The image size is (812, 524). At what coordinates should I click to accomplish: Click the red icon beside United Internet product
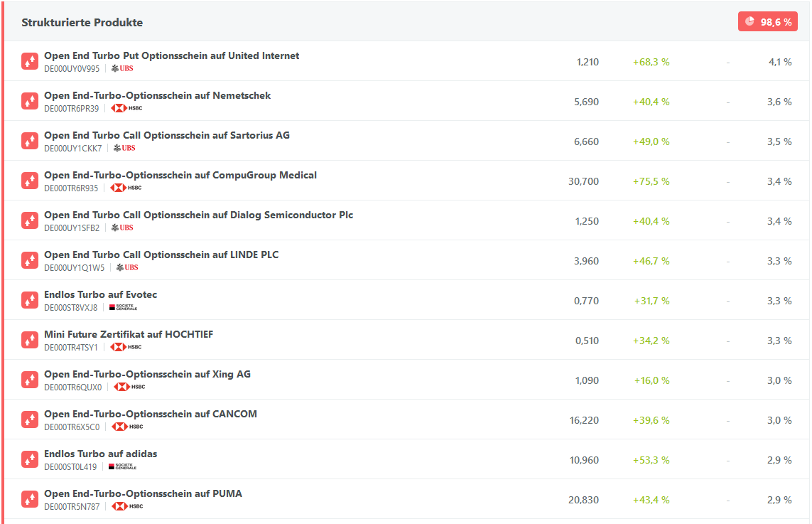click(29, 61)
